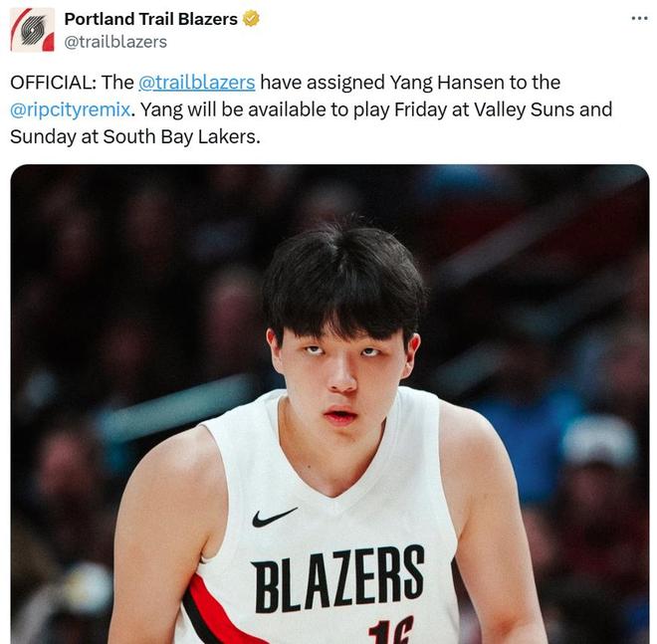Open the Portland Trail Blazers display name
The width and height of the screenshot is (657, 644).
pyautogui.click(x=150, y=19)
